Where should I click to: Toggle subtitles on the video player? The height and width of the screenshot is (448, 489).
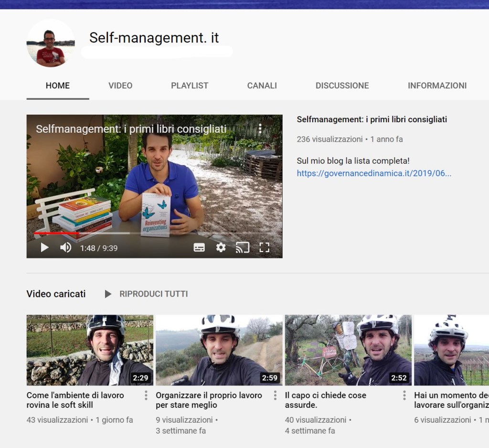pos(199,247)
